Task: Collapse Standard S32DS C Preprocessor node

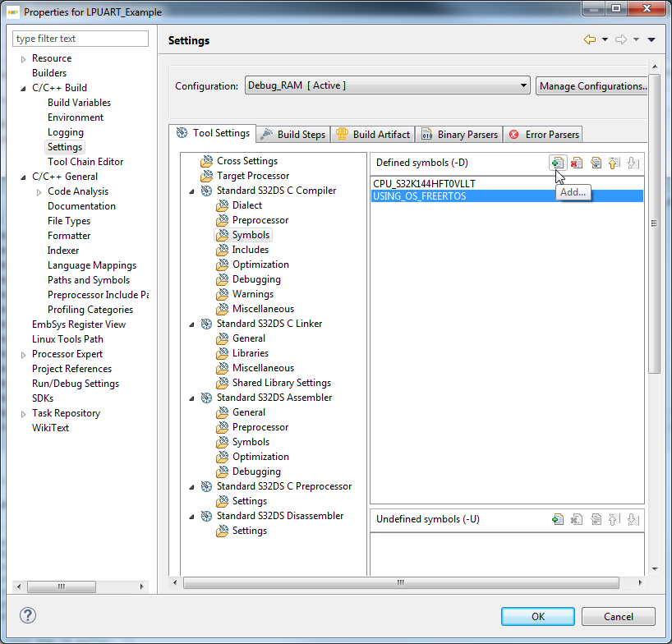Action: coord(191,487)
